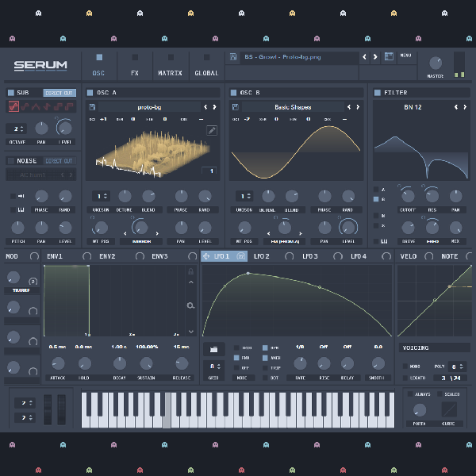Click the LFO RATE knob

[300, 363]
